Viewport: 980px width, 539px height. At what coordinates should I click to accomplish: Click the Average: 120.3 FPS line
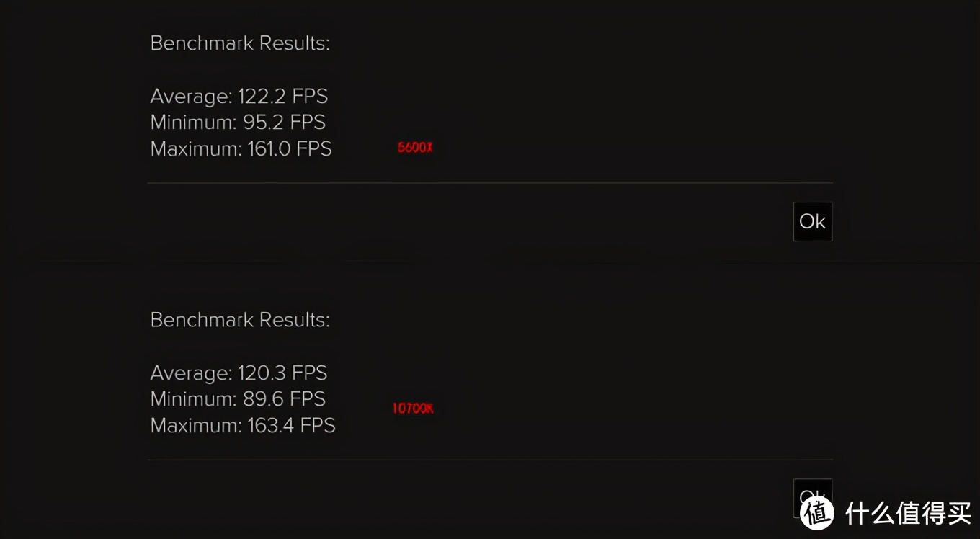click(x=239, y=373)
